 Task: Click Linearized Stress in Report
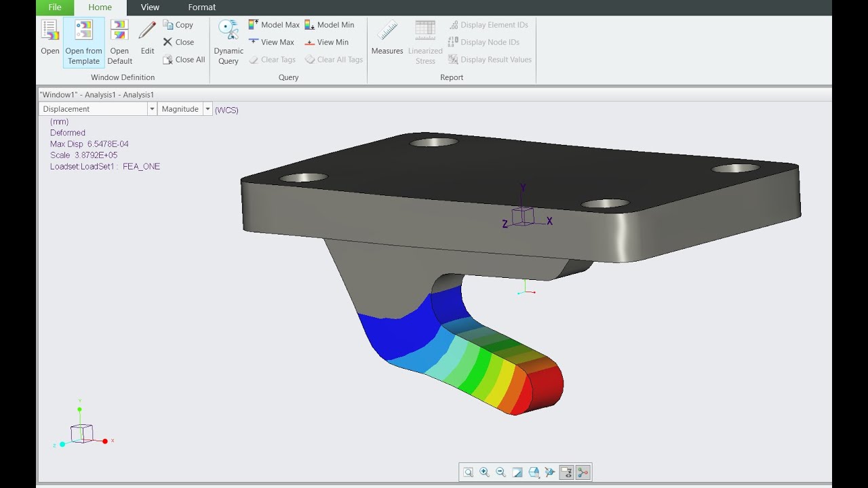425,42
